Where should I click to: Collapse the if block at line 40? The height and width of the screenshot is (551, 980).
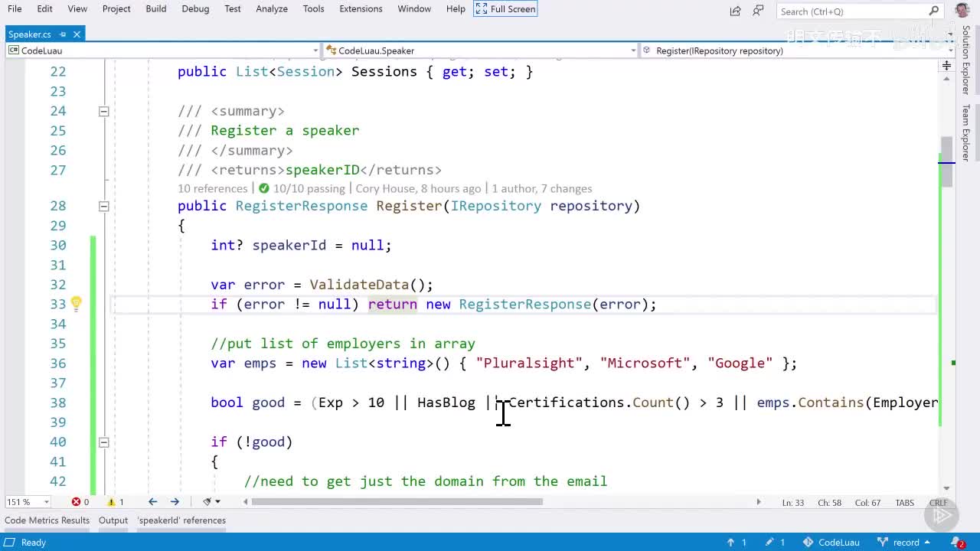[x=103, y=442]
